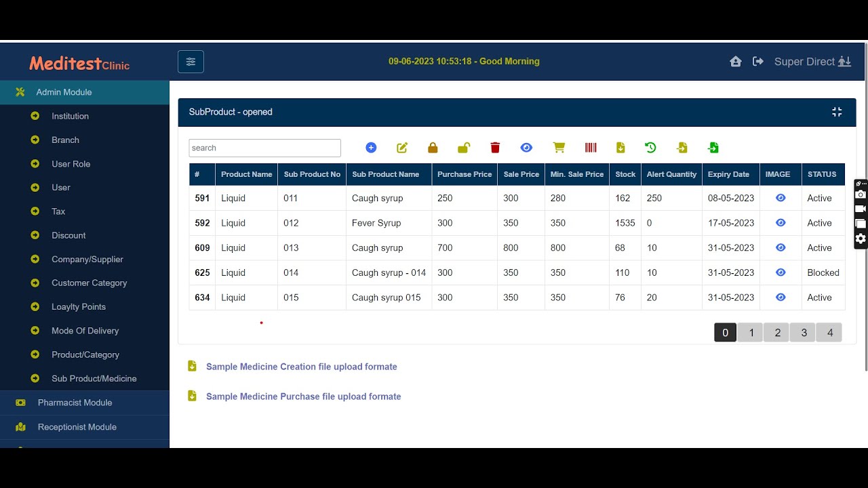Expand the Pharmacist Module menu
Image resolution: width=868 pixels, height=488 pixels.
click(x=85, y=403)
